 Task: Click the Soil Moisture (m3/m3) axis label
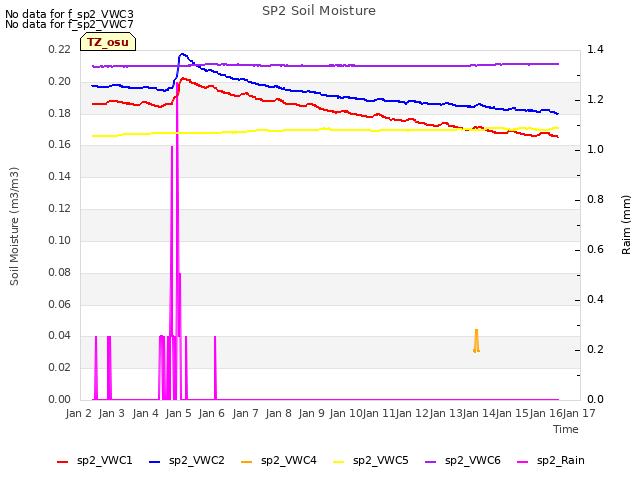(x=14, y=226)
